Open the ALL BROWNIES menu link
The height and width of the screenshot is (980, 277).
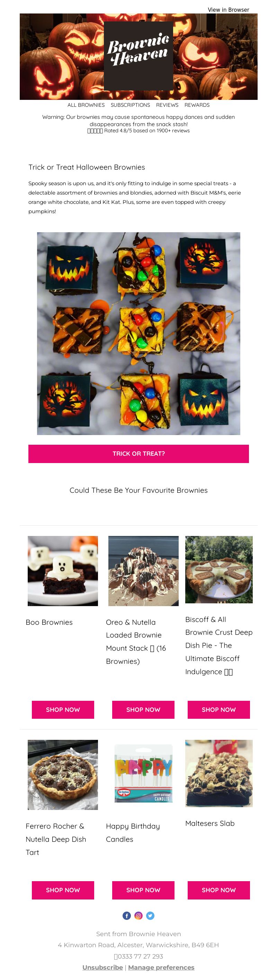86,105
